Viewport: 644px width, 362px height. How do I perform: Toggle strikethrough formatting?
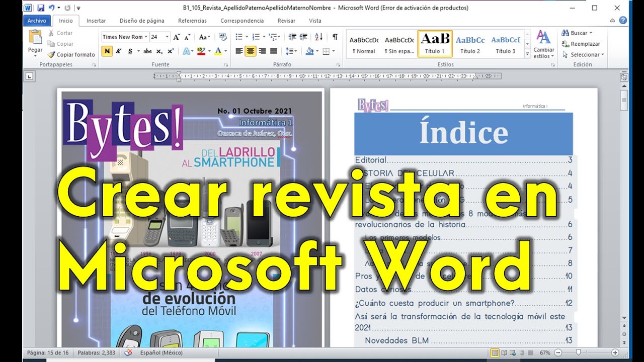(147, 51)
